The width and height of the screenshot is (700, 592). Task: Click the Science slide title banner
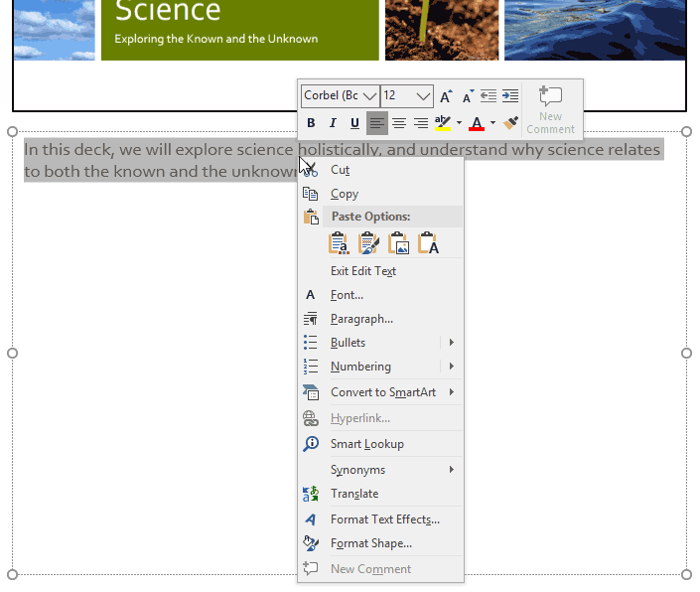tap(239, 25)
